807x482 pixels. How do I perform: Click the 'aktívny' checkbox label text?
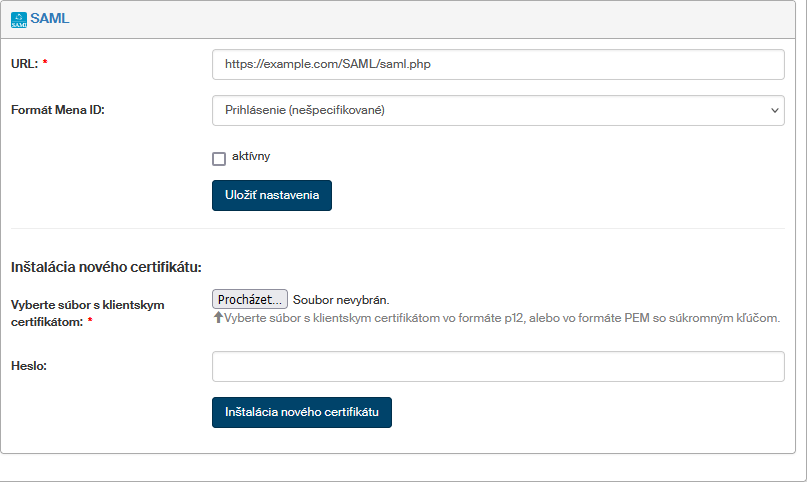(x=251, y=156)
